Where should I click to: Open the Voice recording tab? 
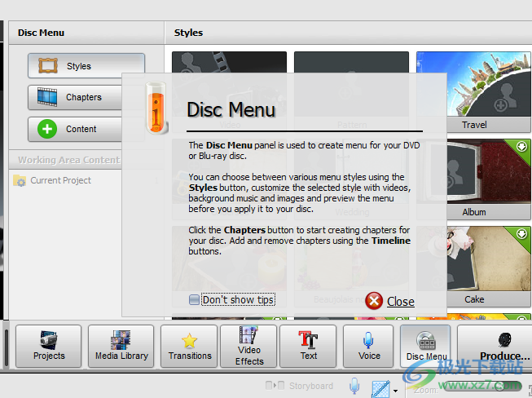368,346
